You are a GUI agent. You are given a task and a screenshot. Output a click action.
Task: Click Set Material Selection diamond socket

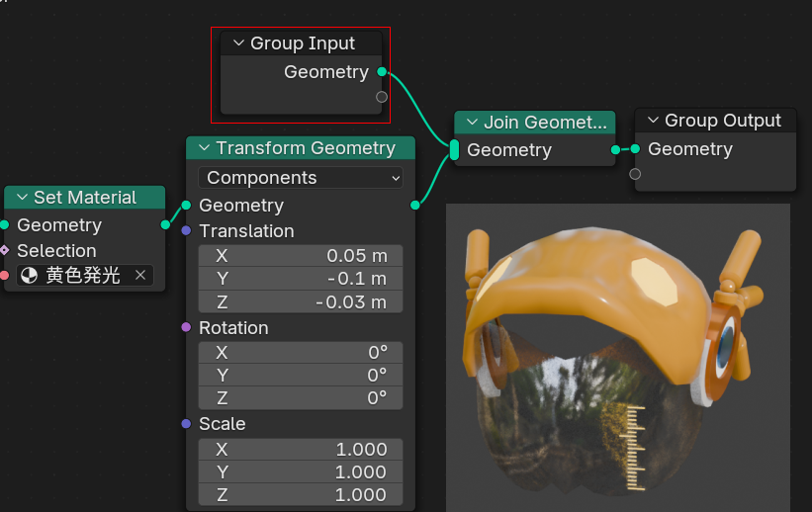click(4, 251)
